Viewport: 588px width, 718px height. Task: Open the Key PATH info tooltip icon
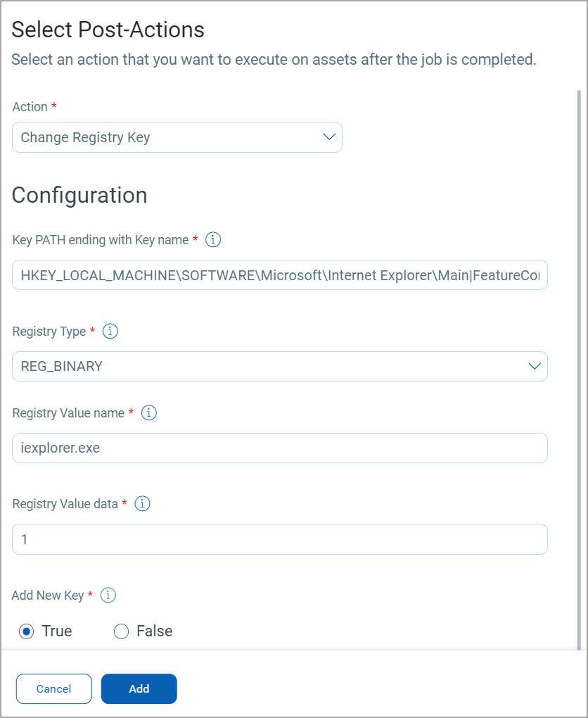[x=212, y=239]
